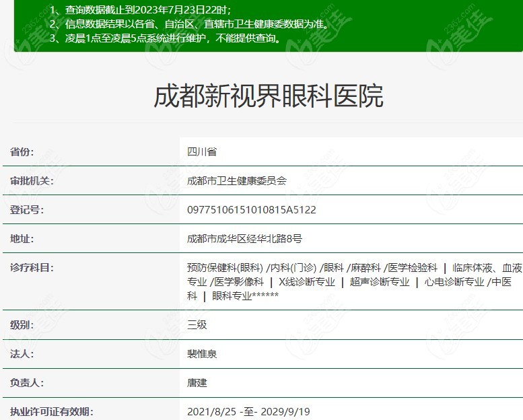Click license validity dates 2021/8/25 -至- 2029/9/19
Screen dimensions: 523x420
coord(248,411)
